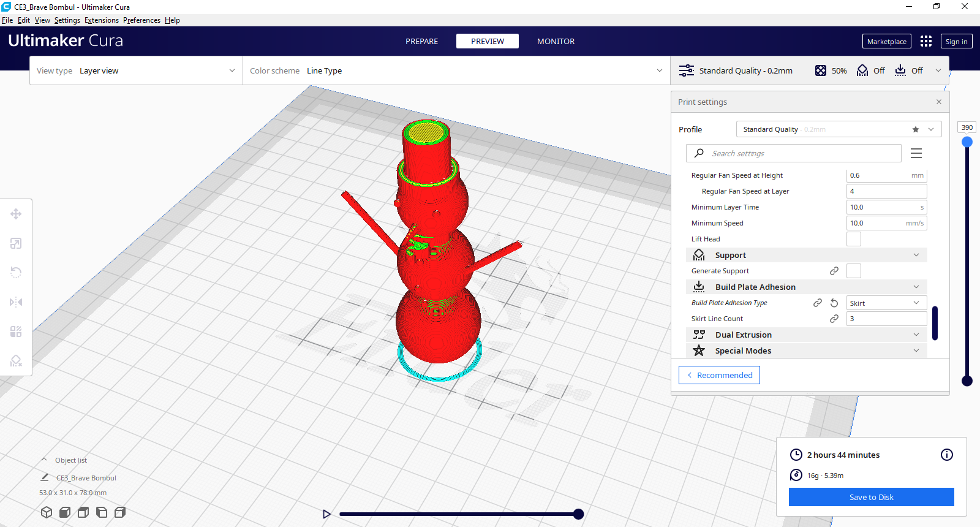Switch to top view camera icon

(83, 512)
